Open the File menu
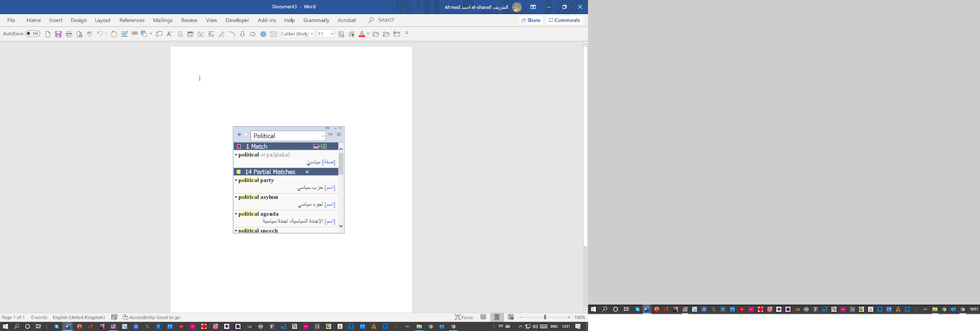 click(11, 20)
